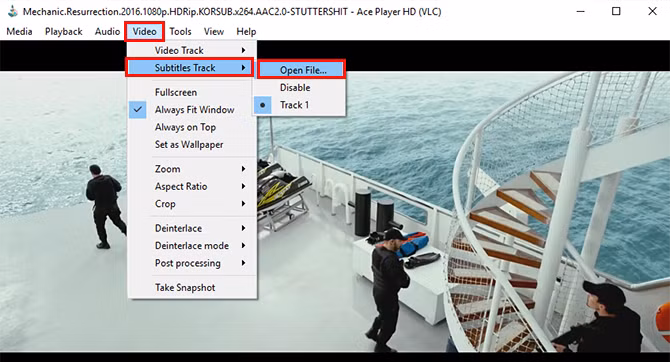Viewport: 670px width, 362px height.
Task: Open the Audio menu
Action: click(x=107, y=32)
